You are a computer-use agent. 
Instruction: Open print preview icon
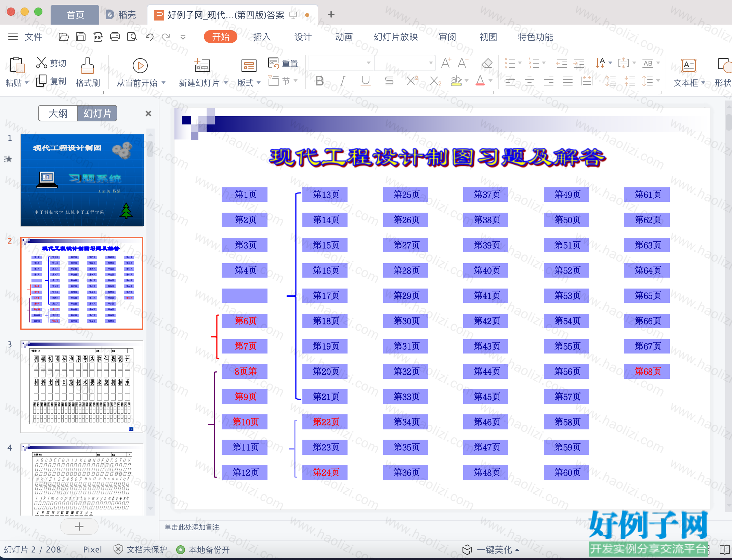click(132, 37)
